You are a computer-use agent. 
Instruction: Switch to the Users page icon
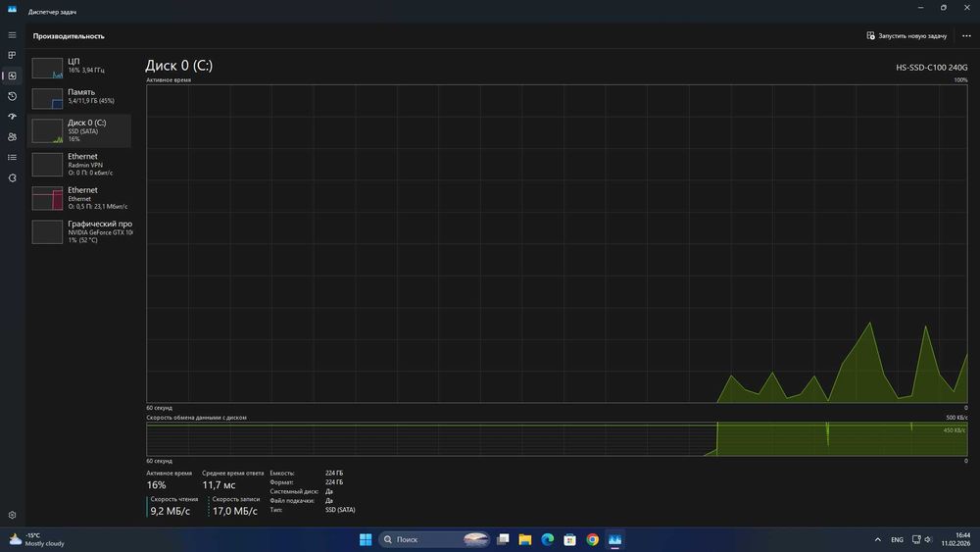[12, 137]
